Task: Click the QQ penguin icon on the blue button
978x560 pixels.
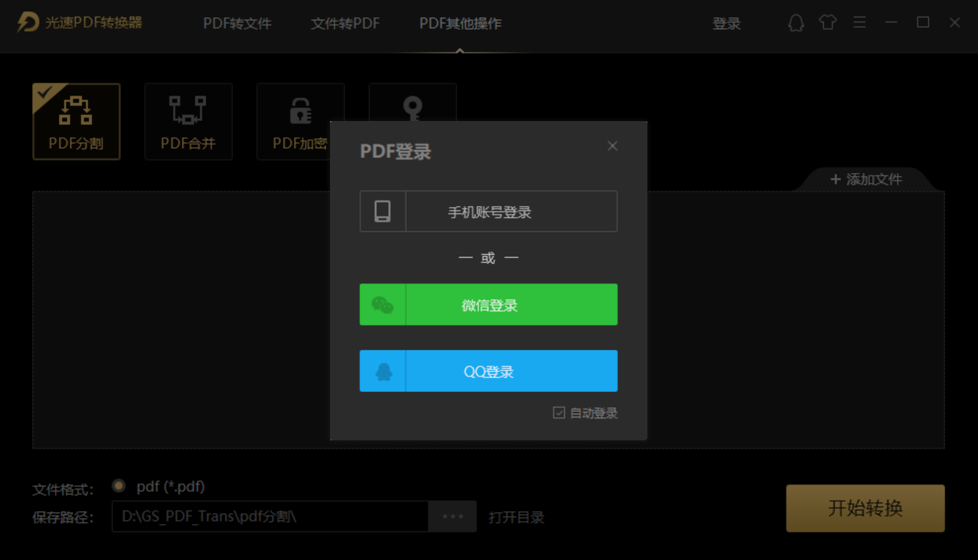Action: [x=384, y=371]
